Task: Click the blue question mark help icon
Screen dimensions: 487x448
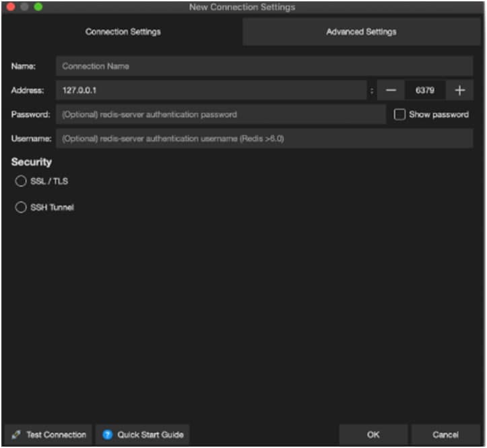Action: point(107,435)
